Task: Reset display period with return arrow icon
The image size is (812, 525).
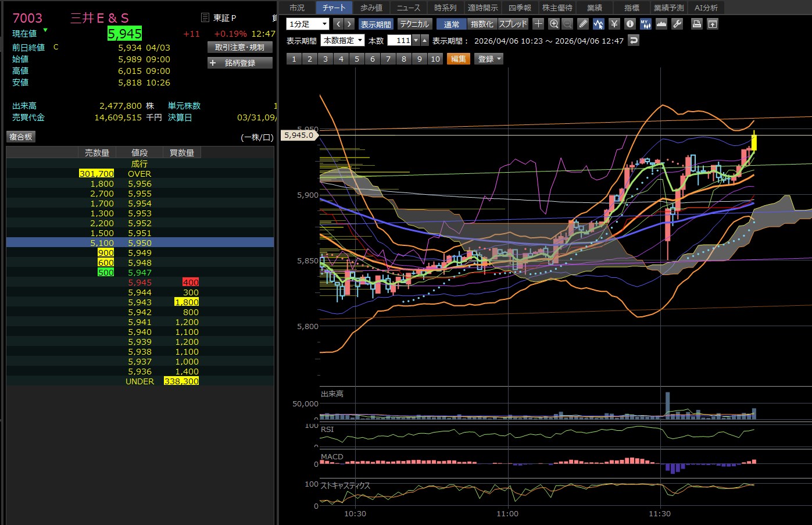Action: click(634, 40)
